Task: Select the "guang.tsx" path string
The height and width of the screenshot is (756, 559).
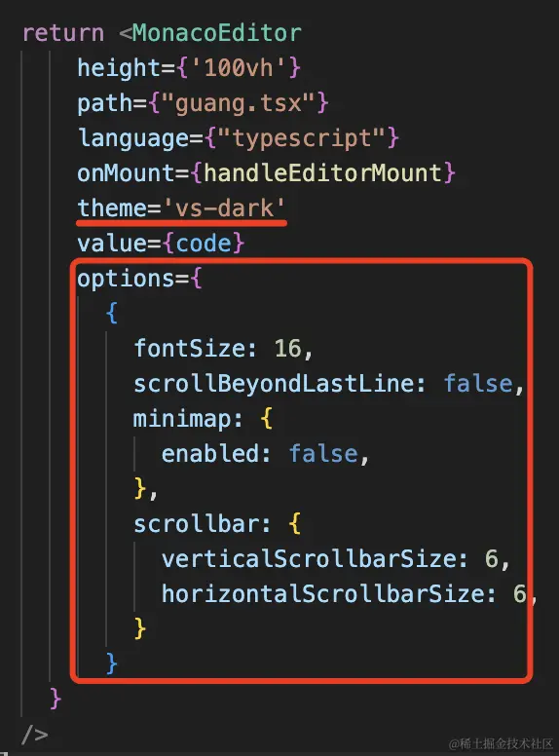Action: 239,103
